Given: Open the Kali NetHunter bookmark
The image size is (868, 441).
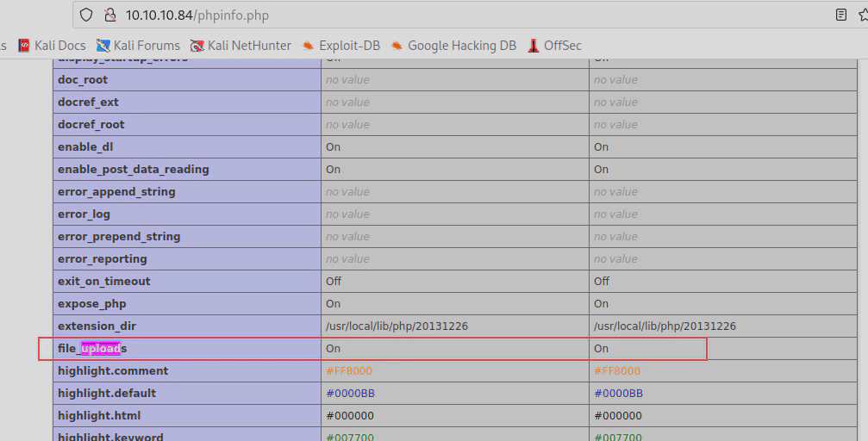Looking at the screenshot, I should click(240, 46).
